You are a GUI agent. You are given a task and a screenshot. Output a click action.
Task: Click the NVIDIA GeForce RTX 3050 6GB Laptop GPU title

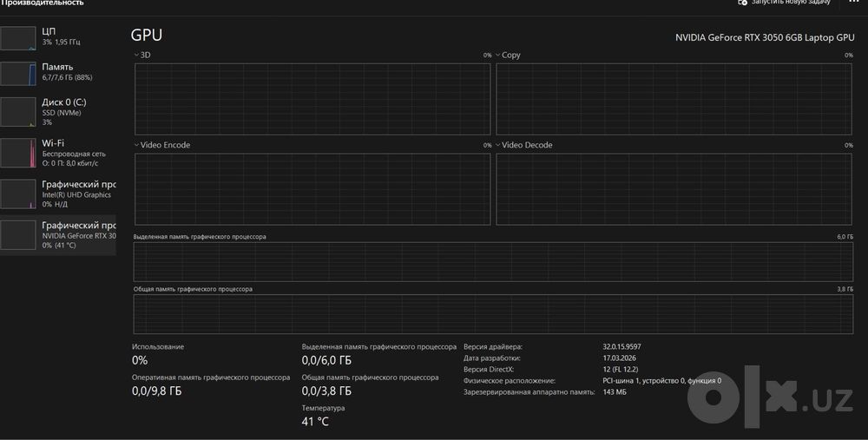765,37
